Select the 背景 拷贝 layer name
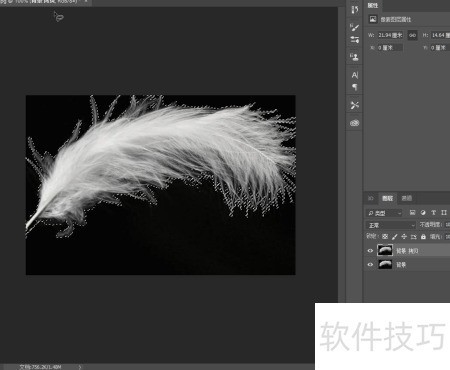450x370 pixels. coord(407,251)
